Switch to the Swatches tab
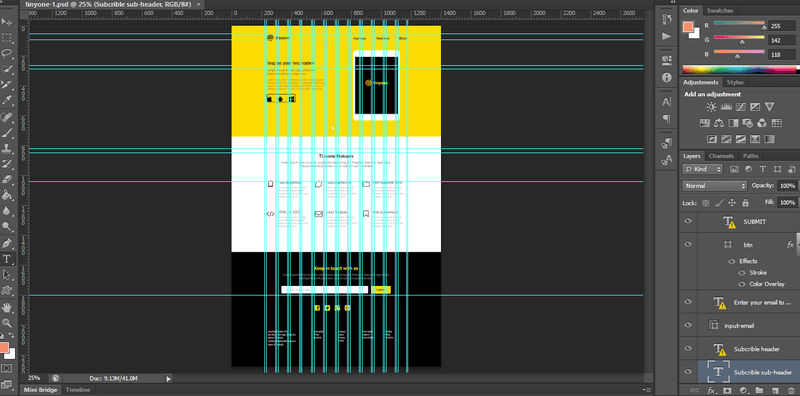Screen dimensions: 800x396 pos(720,10)
